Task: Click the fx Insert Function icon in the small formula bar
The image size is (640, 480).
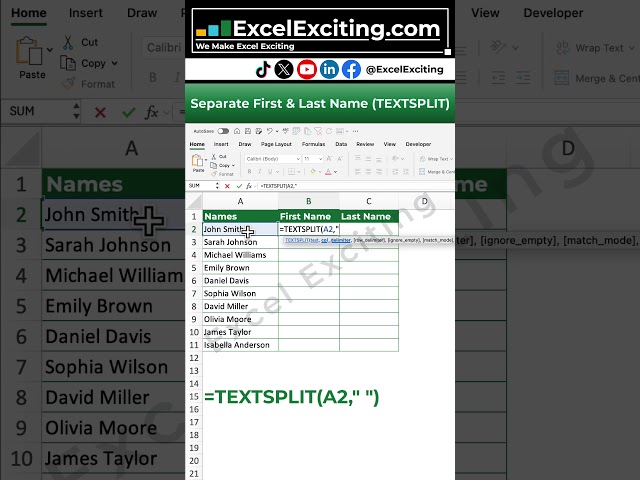Action: (x=249, y=186)
